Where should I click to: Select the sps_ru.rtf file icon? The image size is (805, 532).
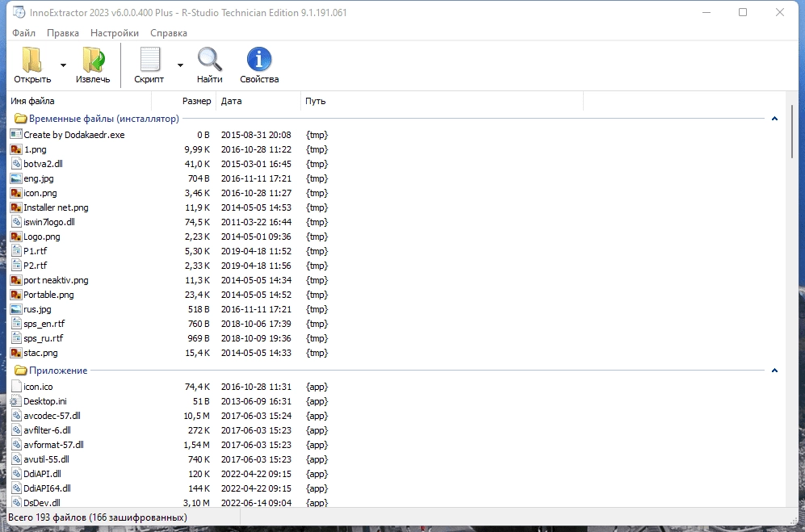click(16, 338)
